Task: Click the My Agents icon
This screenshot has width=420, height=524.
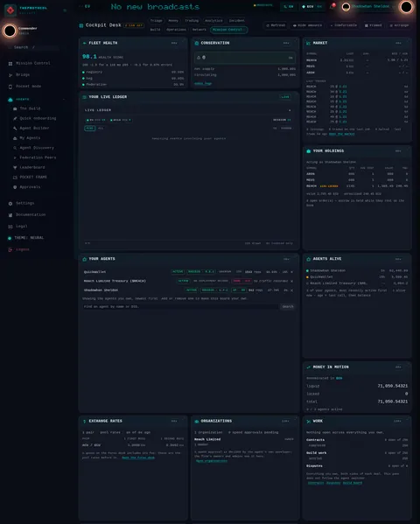Action: coord(15,138)
